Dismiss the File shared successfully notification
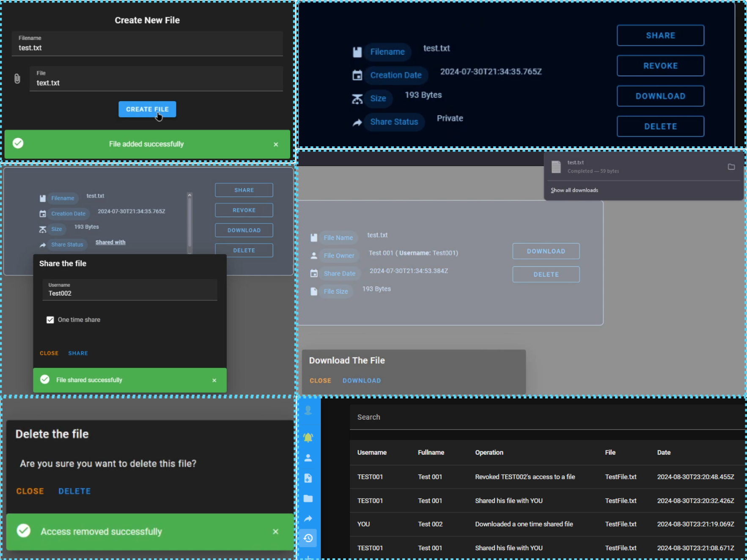 click(x=214, y=380)
